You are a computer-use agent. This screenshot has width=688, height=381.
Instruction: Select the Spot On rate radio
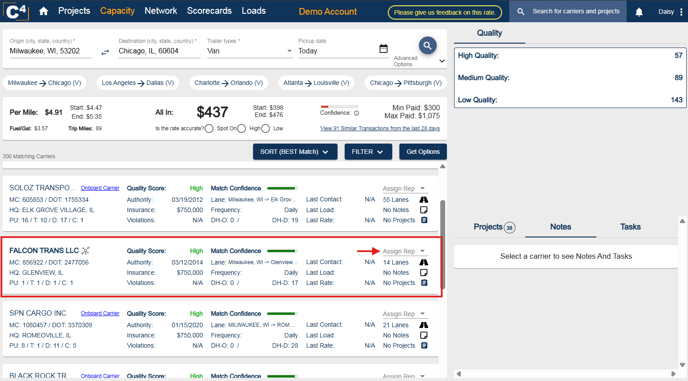click(x=209, y=129)
